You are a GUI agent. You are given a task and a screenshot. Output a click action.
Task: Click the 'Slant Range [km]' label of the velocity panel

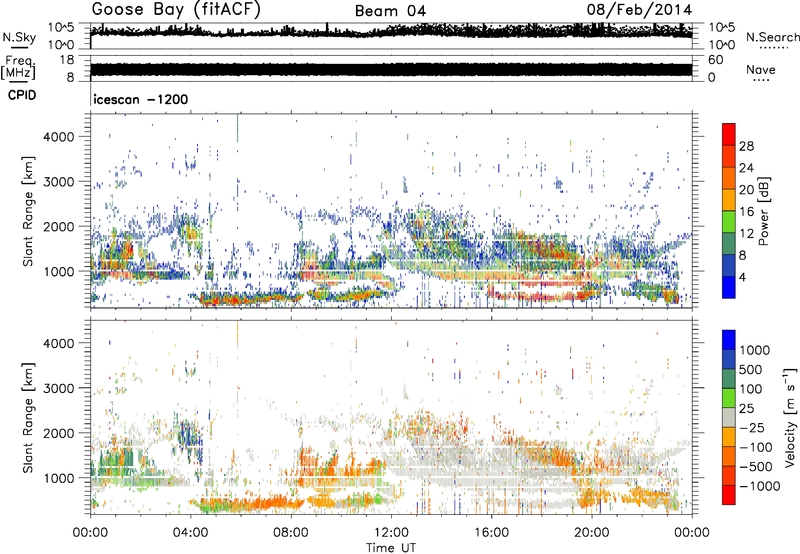coord(28,417)
